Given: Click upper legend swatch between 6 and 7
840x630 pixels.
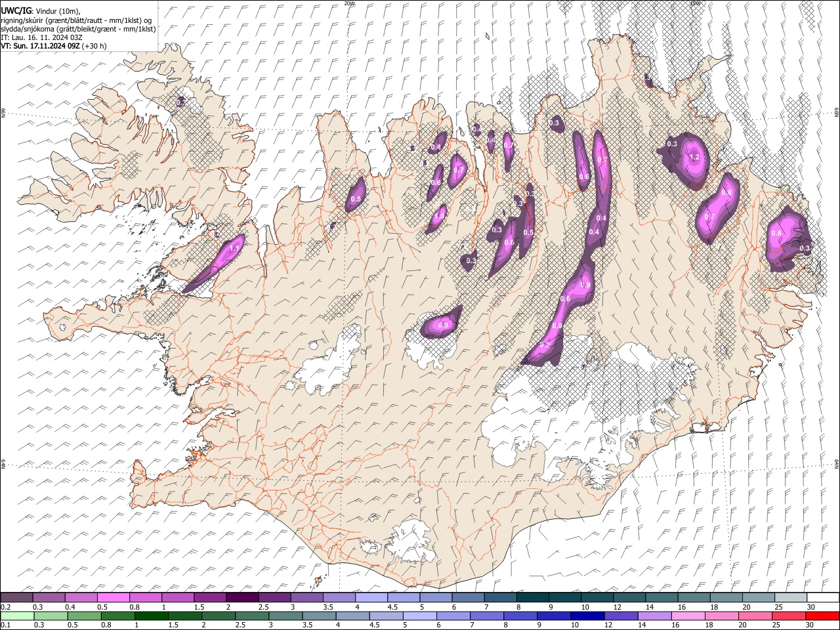Looking at the screenshot, I should click(467, 598).
